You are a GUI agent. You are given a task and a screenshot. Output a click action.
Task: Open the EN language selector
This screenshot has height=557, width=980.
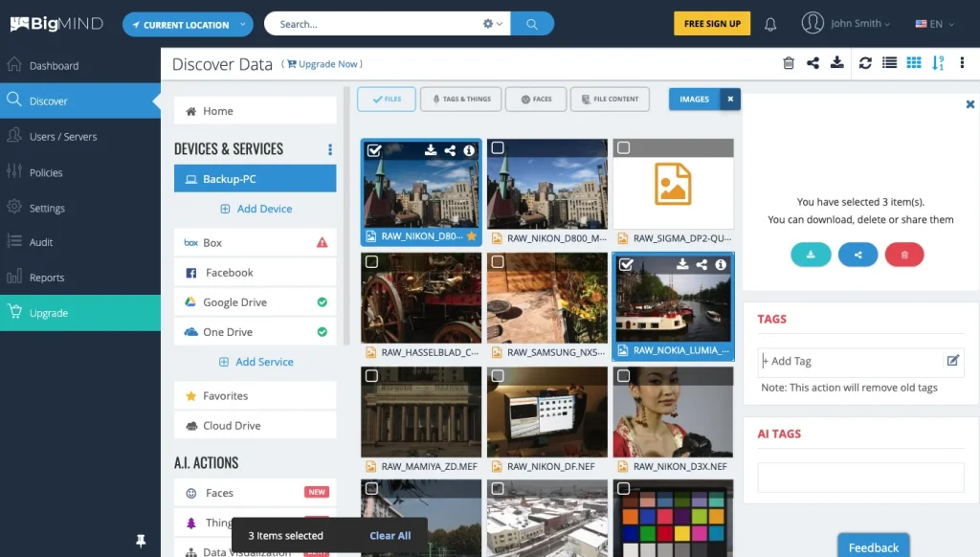tap(935, 24)
